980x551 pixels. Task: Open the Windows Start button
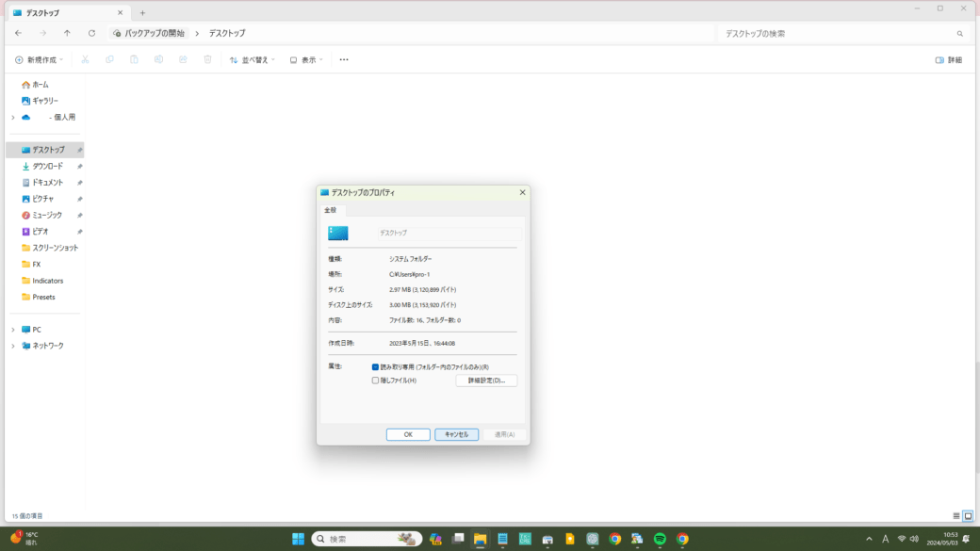tap(298, 539)
